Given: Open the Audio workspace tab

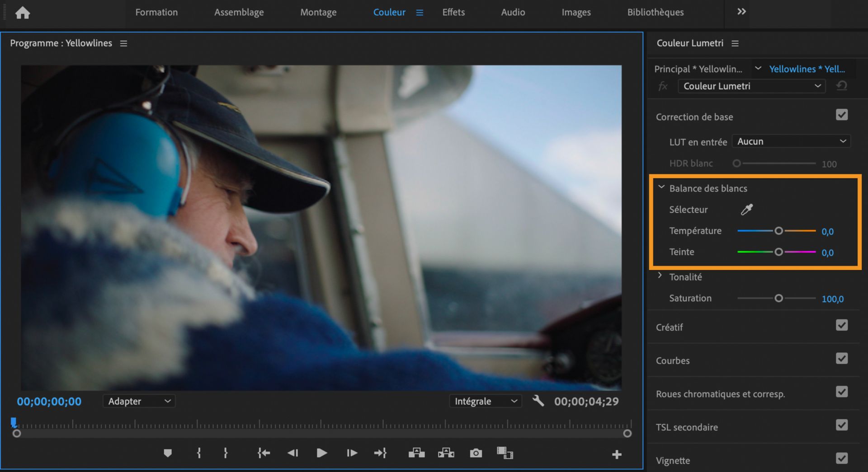Looking at the screenshot, I should point(513,12).
